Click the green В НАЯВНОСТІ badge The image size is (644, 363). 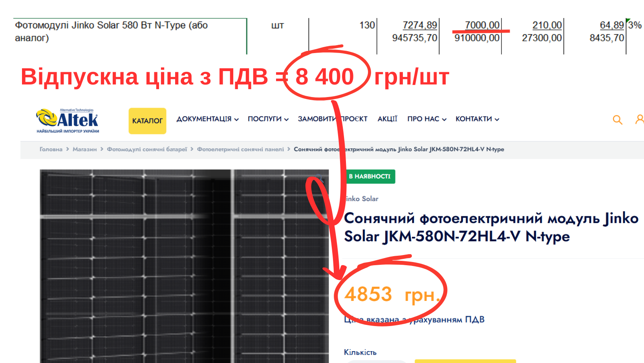(370, 176)
